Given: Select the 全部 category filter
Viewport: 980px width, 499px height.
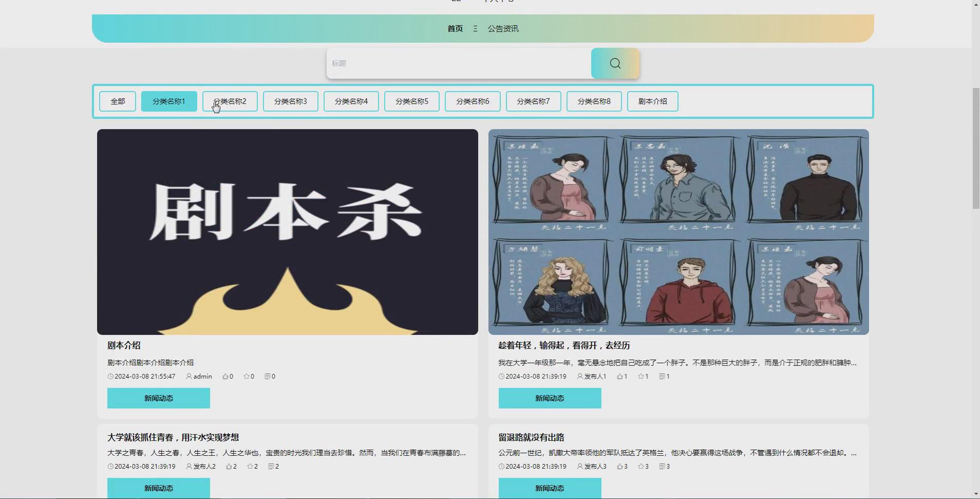Looking at the screenshot, I should click(x=117, y=101).
